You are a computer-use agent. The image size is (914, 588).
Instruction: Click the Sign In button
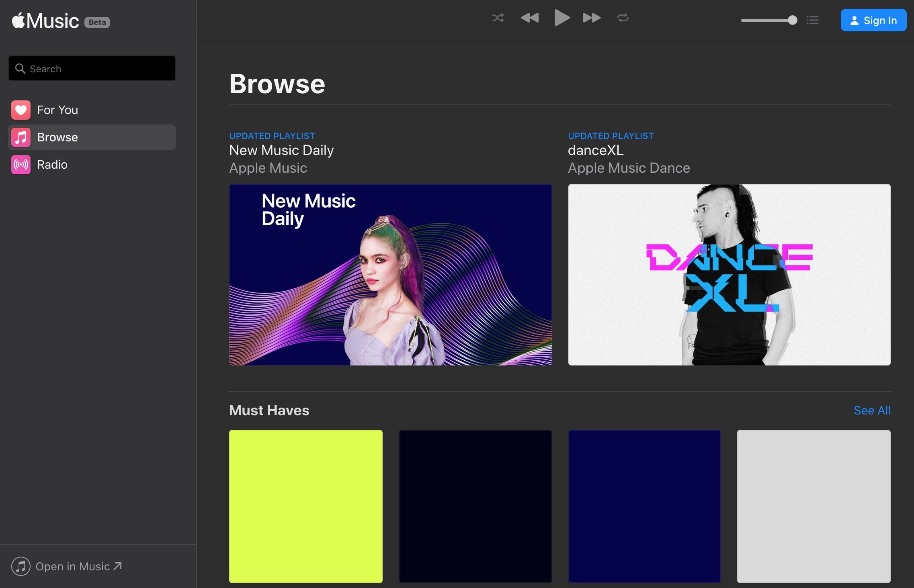[x=873, y=20]
